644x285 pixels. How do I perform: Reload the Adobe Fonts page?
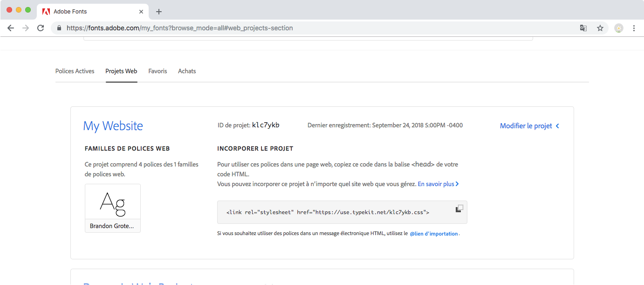coord(41,28)
